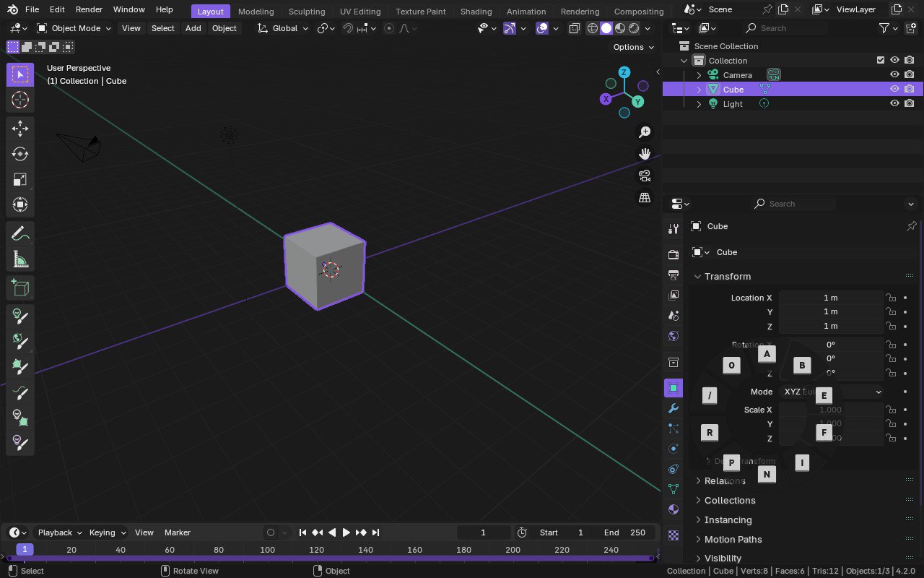Select the Move tool in toolbar
The image size is (924, 578).
pos(20,129)
